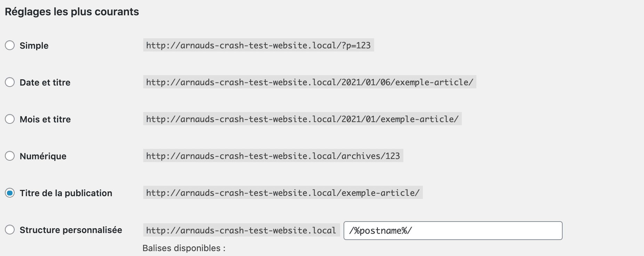Click the Balises disponibles text

(184, 248)
